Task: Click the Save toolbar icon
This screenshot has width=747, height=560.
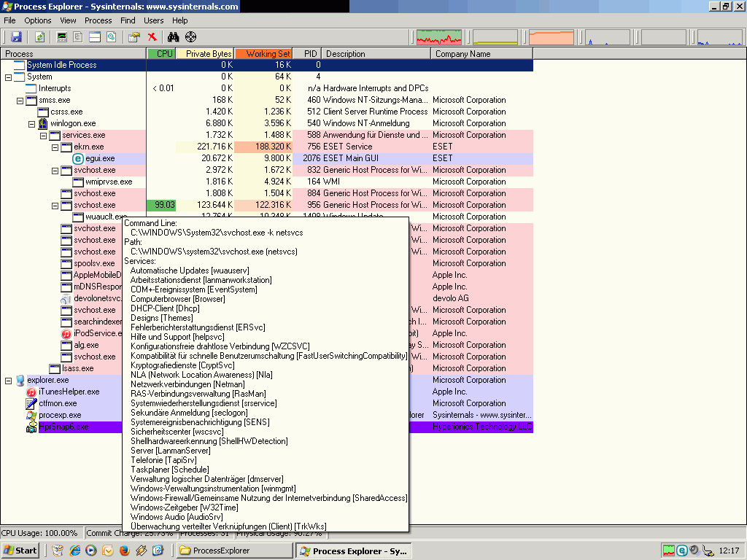Action: click(x=16, y=36)
